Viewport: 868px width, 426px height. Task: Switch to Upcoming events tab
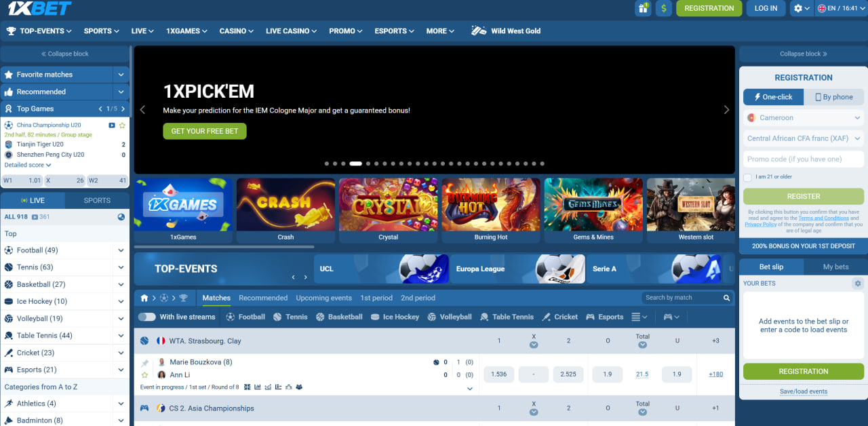click(323, 298)
